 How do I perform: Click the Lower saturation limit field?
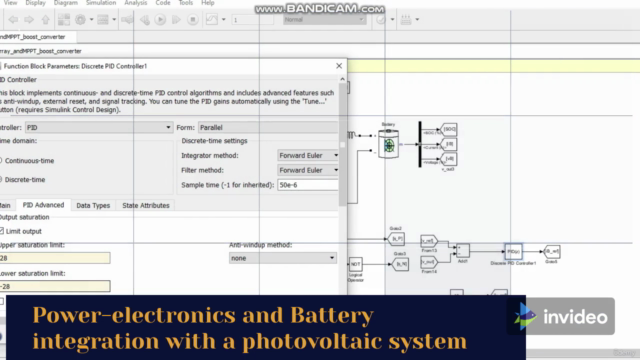coord(55,286)
